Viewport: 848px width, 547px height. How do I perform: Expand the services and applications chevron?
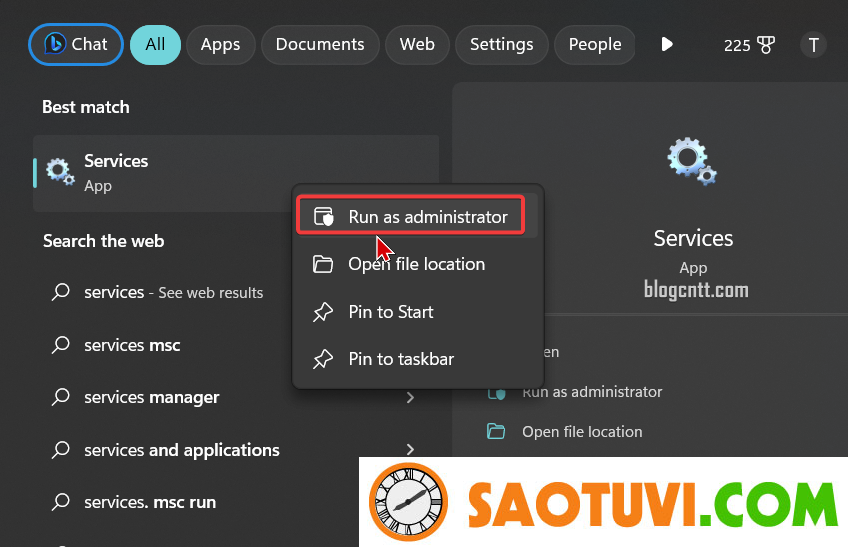(x=410, y=450)
